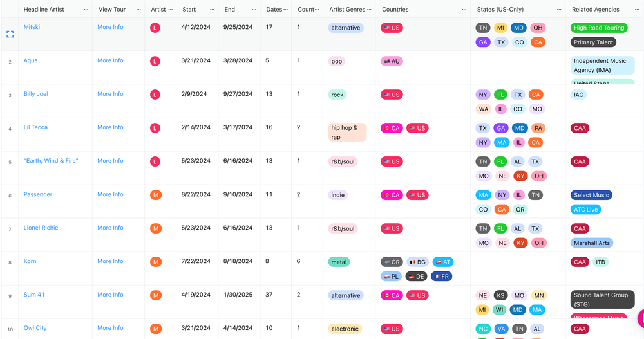Click the Primary Talent agency tag
Image resolution: width=644 pixels, height=339 pixels.
click(593, 42)
